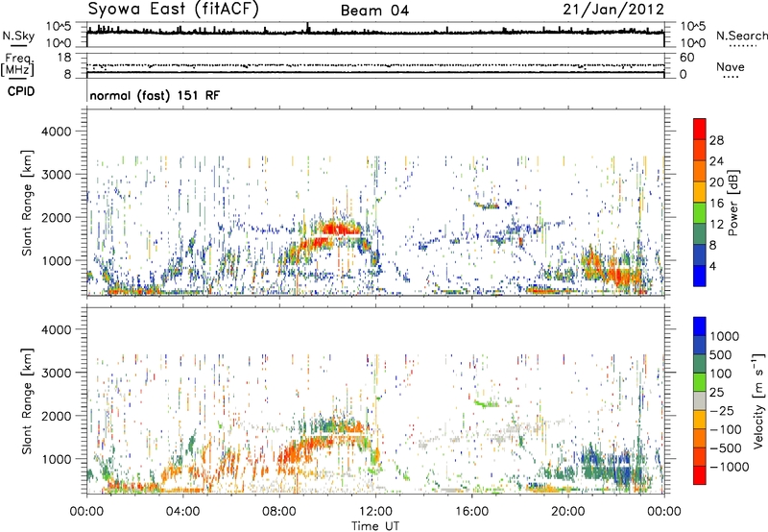Image resolution: width=768 pixels, height=532 pixels.
Task: Click '2000' on the power panel's range axis
Action: tap(56, 217)
